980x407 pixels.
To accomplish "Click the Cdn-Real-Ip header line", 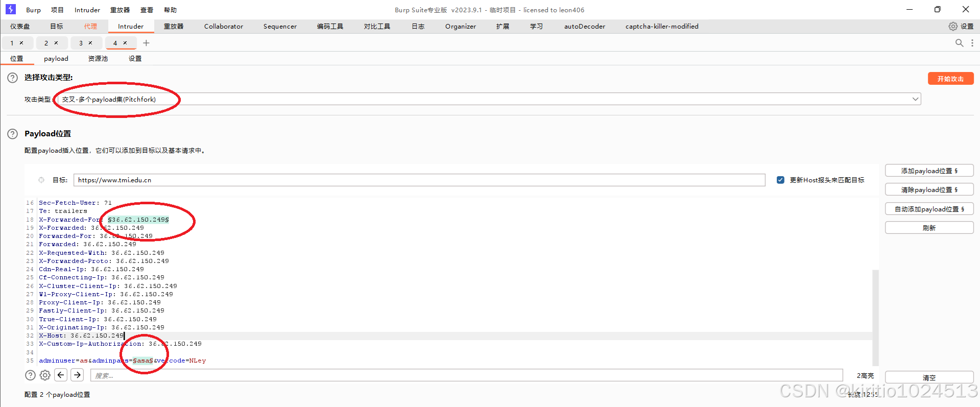I will (x=91, y=269).
